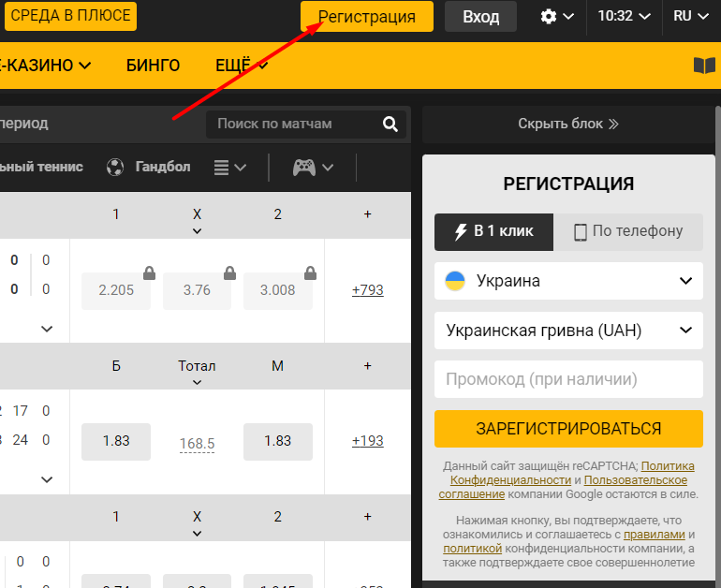Open the политикой link
The width and height of the screenshot is (721, 588).
472,549
